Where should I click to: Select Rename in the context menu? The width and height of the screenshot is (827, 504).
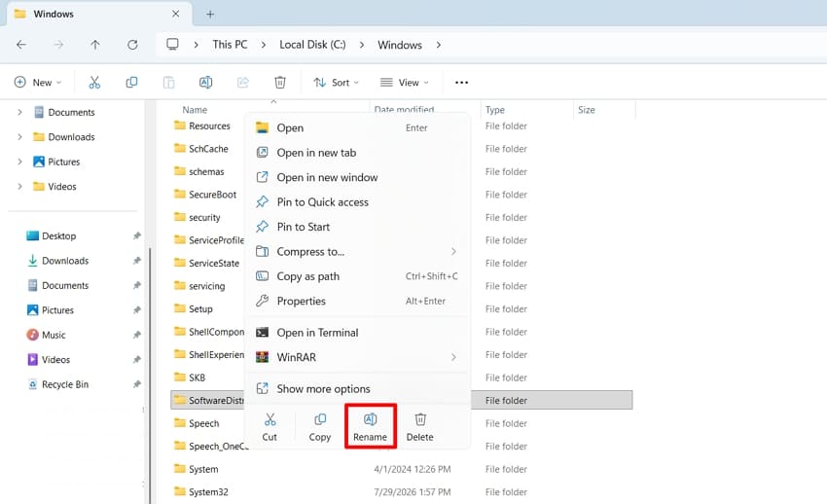pos(371,427)
